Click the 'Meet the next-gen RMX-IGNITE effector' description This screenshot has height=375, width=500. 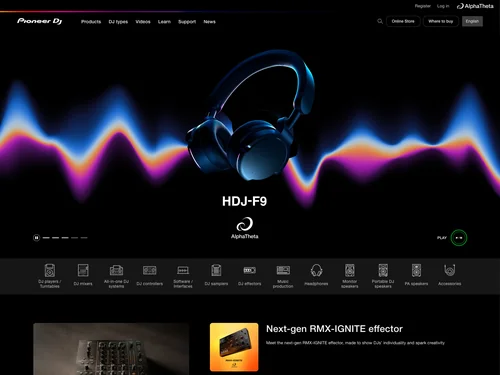pos(355,343)
